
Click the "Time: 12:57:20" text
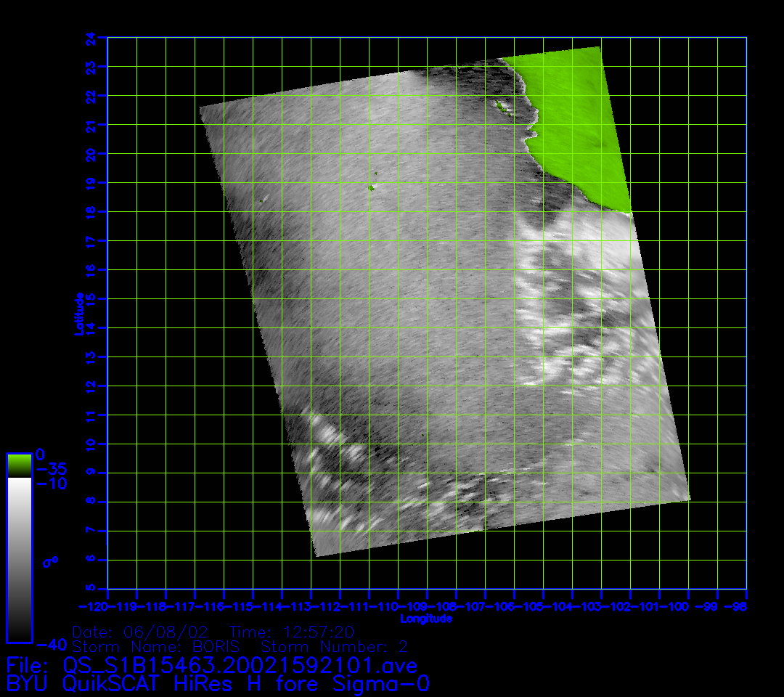pyautogui.click(x=292, y=631)
